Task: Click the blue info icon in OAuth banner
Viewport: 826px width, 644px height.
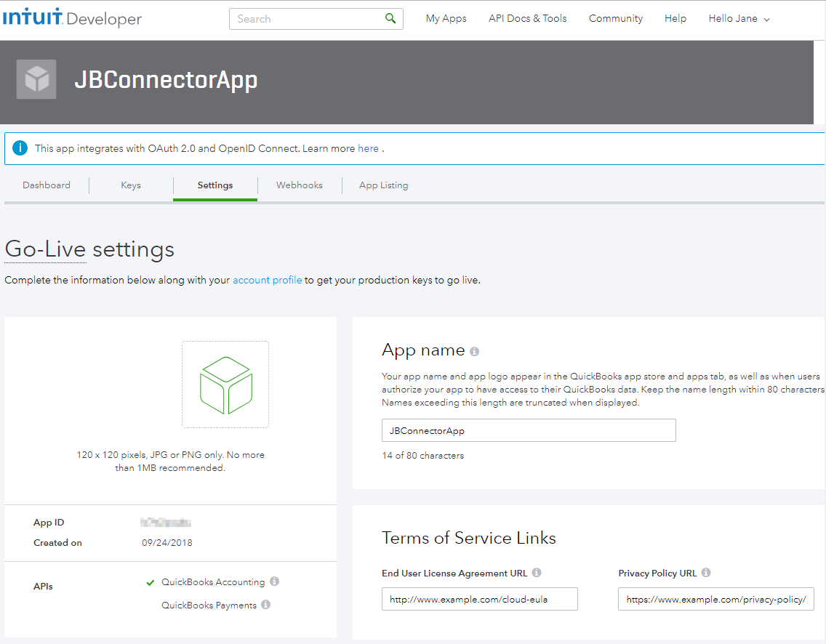Action: pyautogui.click(x=20, y=148)
